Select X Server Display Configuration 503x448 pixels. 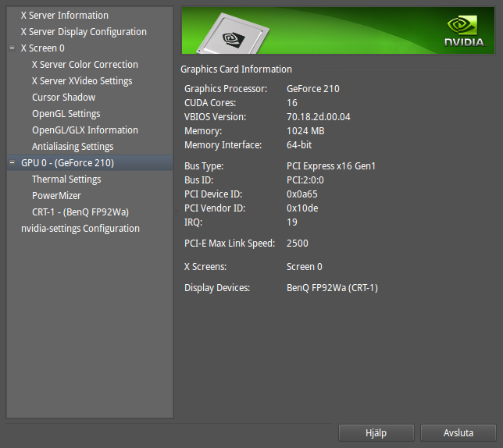[84, 32]
